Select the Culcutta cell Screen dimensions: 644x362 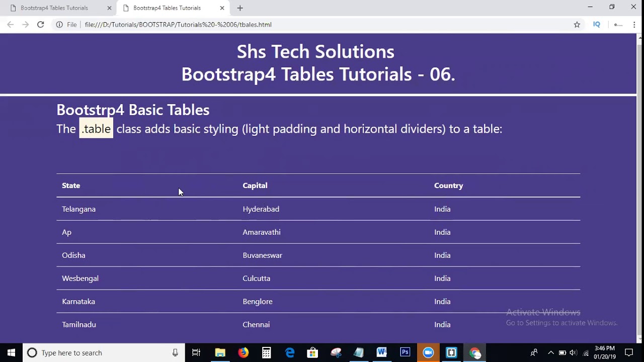pos(256,279)
